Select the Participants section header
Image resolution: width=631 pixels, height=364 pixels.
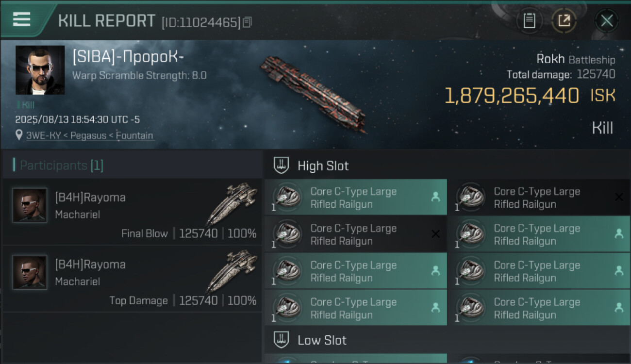(58, 165)
